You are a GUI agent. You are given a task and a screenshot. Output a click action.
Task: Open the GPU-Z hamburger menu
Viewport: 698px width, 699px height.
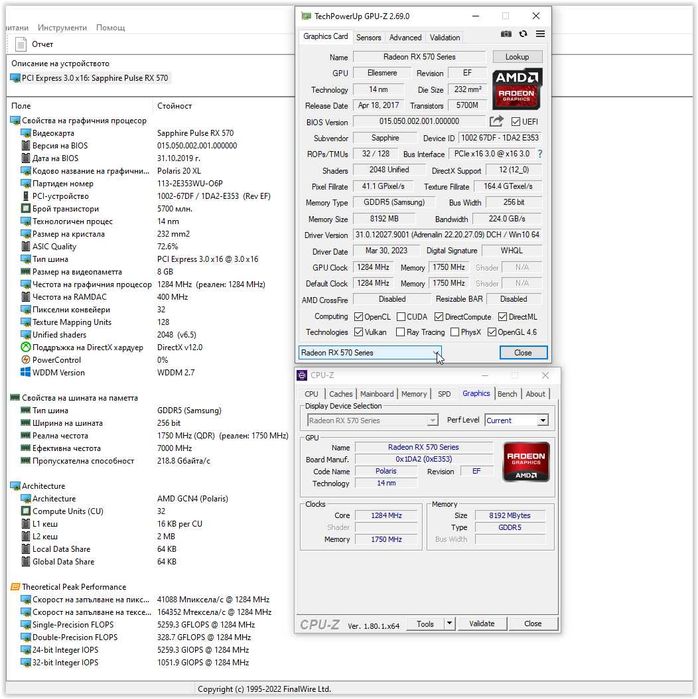[x=540, y=34]
